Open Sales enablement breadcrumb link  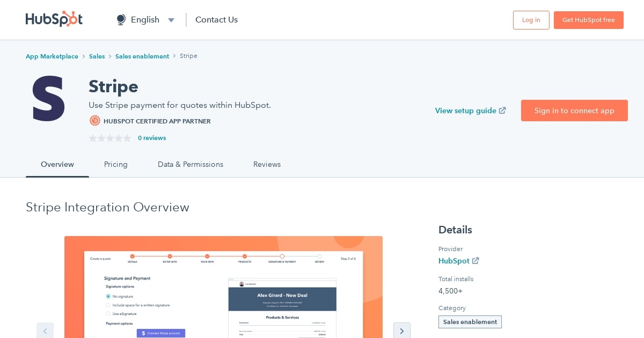(142, 56)
